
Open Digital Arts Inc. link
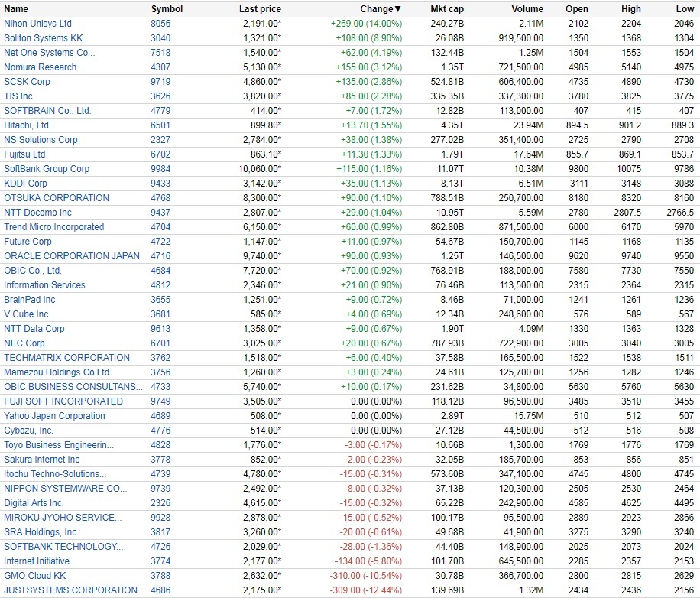34,503
